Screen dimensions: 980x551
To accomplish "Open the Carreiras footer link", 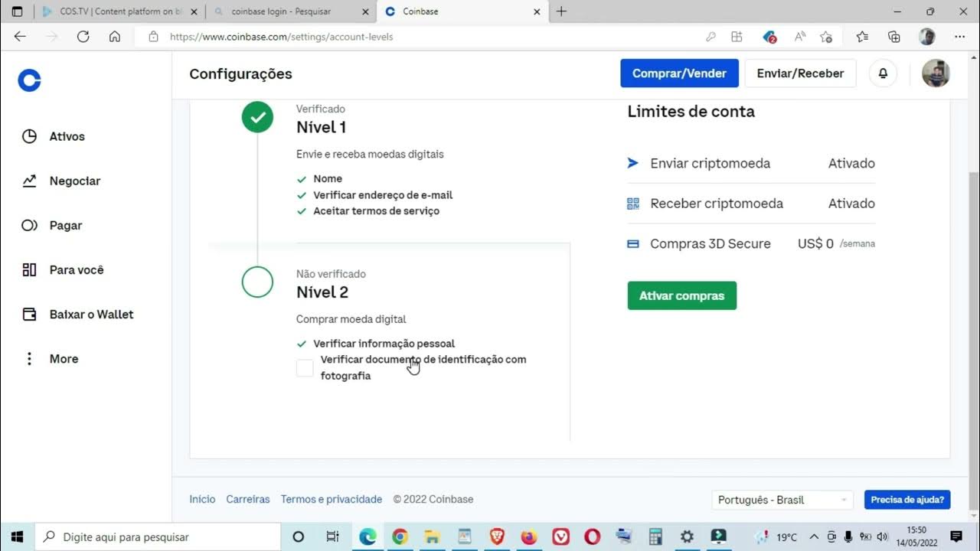I will point(248,499).
